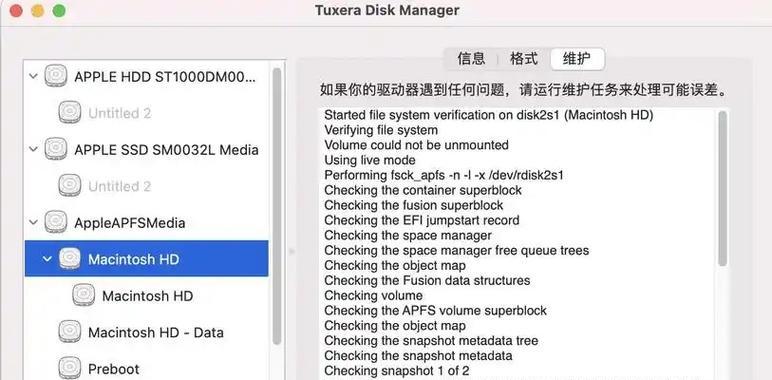Click the AppleAPFSMedia disk icon
This screenshot has height=380, width=772.
[x=56, y=222]
